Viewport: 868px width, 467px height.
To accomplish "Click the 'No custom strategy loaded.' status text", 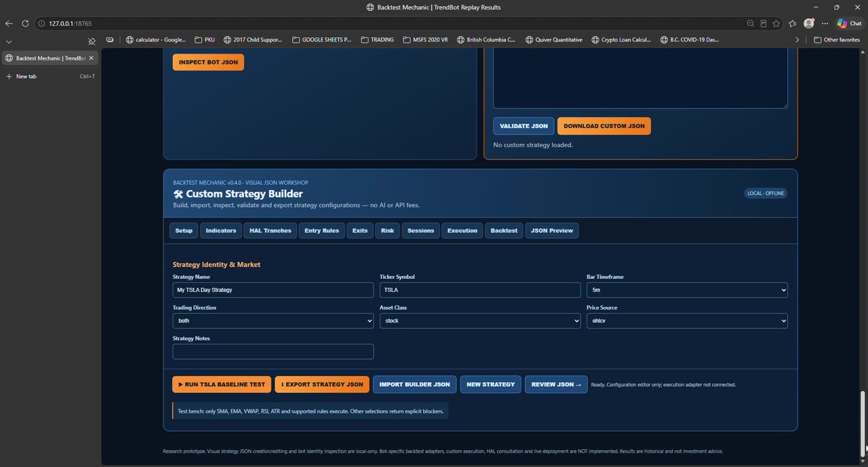I will click(x=533, y=145).
